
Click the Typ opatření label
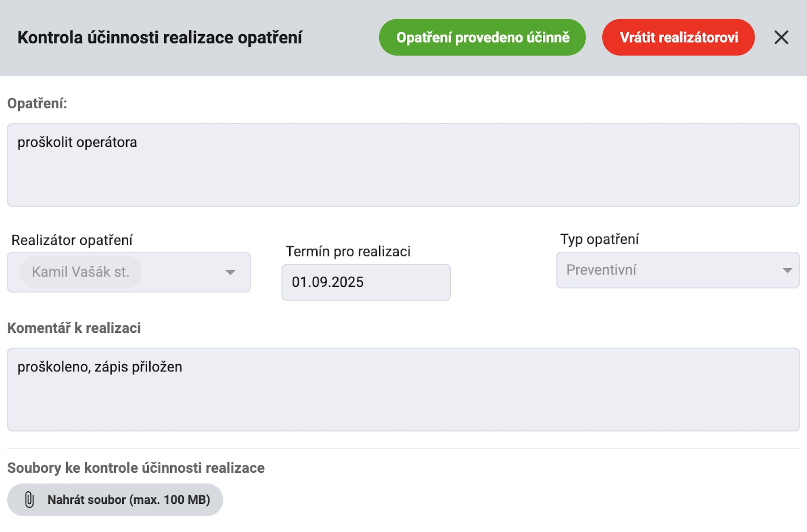pyautogui.click(x=599, y=239)
